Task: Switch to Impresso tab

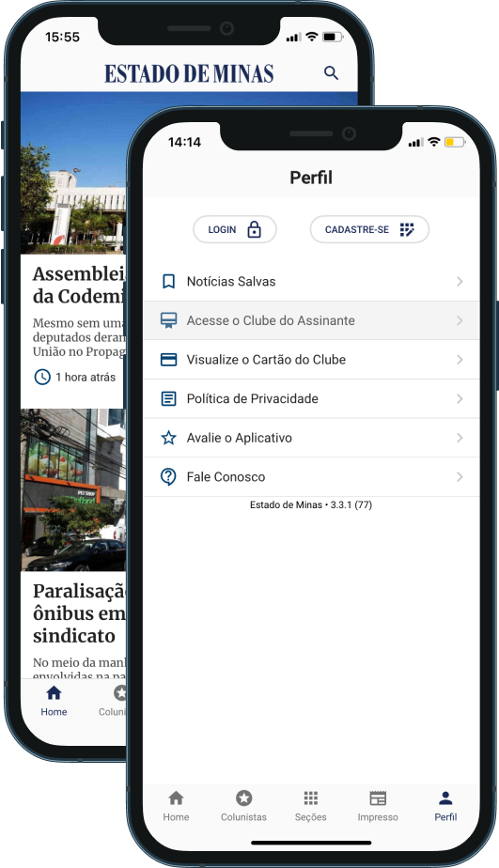Action: (378, 806)
